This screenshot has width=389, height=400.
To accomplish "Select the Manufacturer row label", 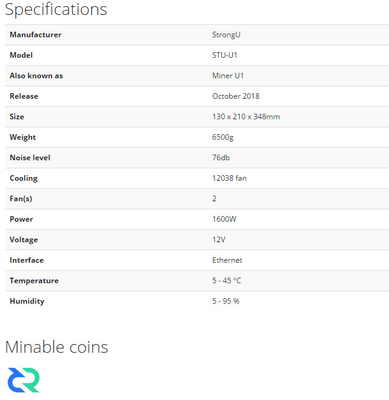I will (x=35, y=35).
